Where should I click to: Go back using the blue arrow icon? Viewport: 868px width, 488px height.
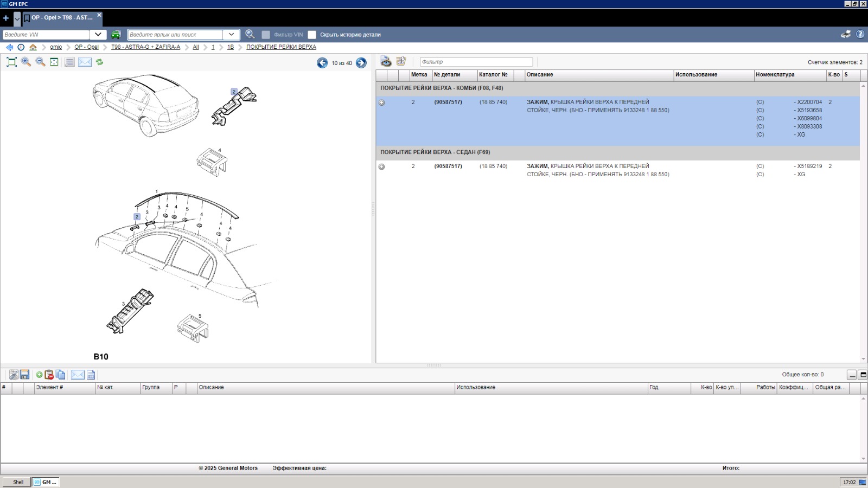coord(9,47)
